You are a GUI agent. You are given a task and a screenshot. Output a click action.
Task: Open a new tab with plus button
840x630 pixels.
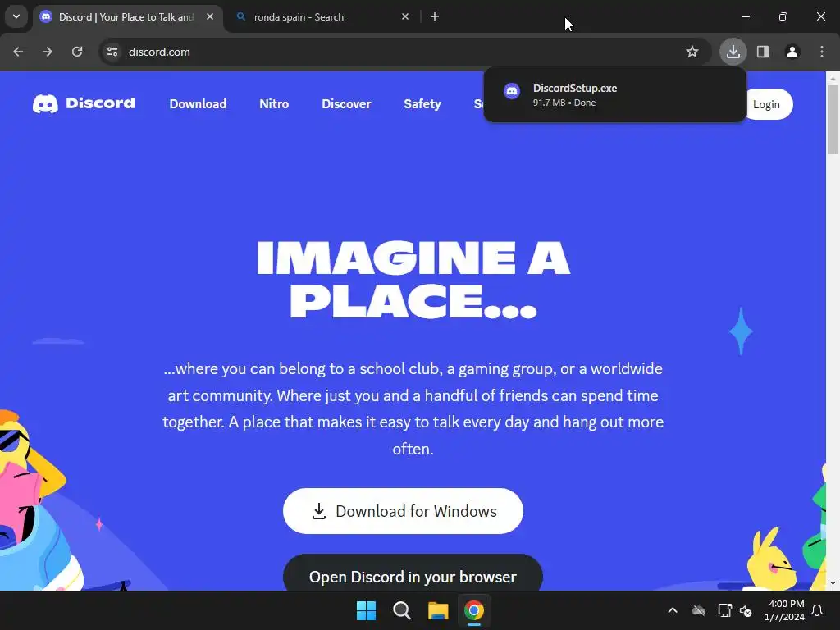435,16
